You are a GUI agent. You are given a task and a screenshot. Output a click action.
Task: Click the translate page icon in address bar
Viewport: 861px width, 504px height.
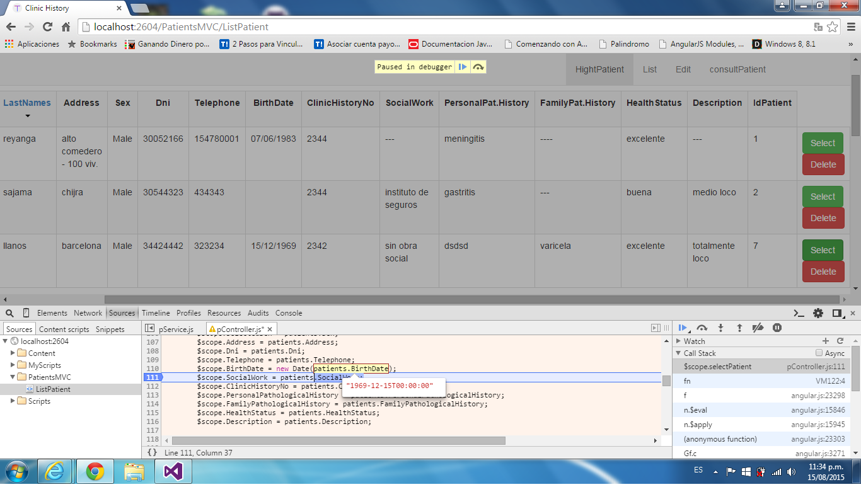(x=818, y=27)
